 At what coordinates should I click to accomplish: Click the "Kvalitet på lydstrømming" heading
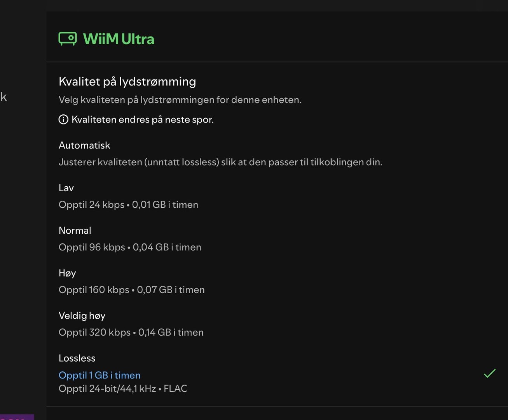click(x=127, y=82)
